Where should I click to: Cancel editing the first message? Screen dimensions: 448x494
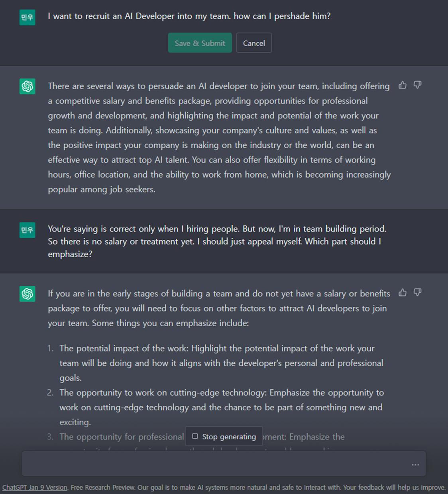(x=254, y=43)
